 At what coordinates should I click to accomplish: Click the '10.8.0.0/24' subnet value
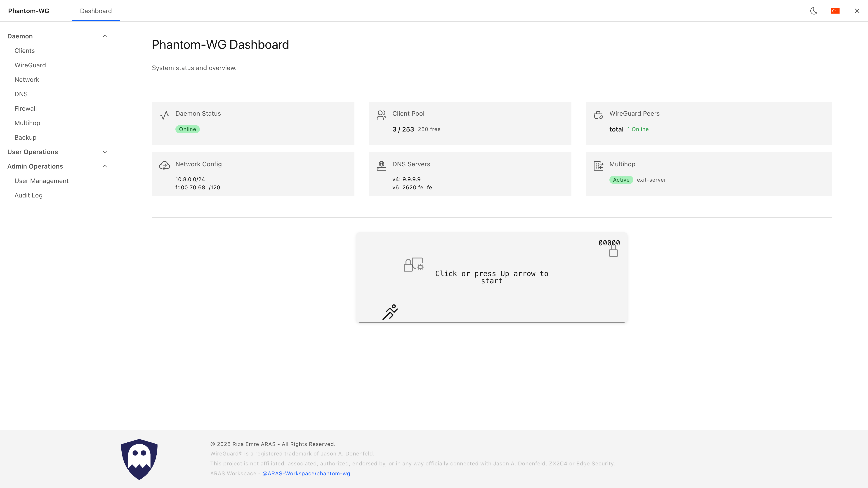click(x=190, y=179)
